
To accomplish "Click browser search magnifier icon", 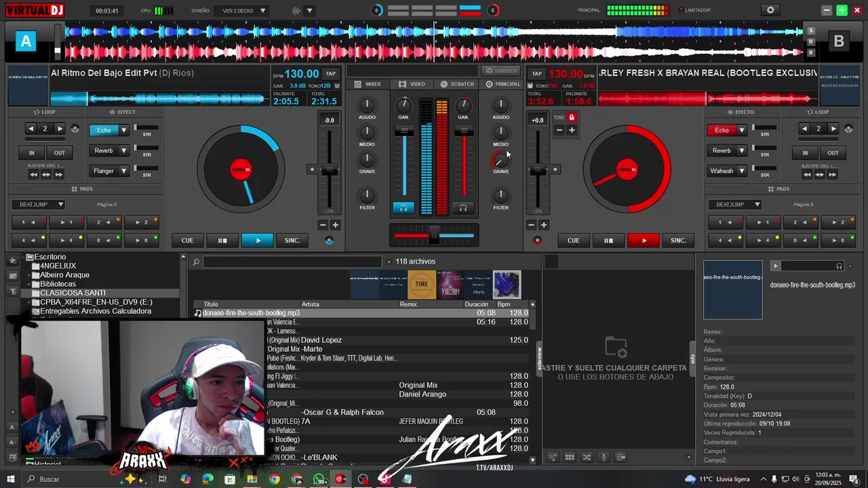I will click(196, 262).
